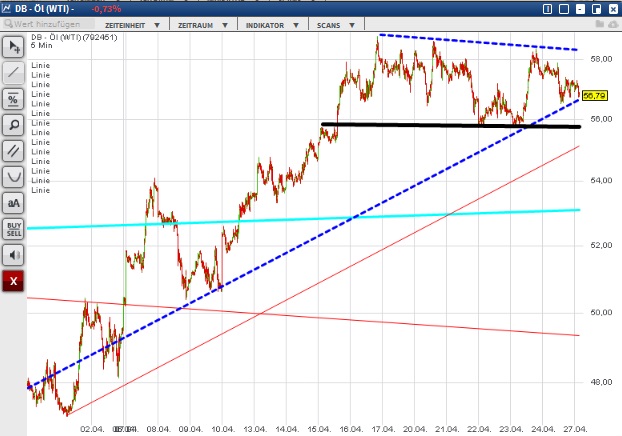Click the -0,73% change value
The width and height of the screenshot is (622, 436).
pyautogui.click(x=106, y=9)
